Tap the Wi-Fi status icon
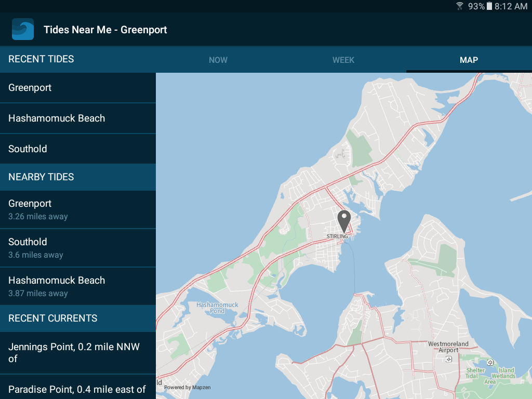The height and width of the screenshot is (399, 532). tap(459, 6)
